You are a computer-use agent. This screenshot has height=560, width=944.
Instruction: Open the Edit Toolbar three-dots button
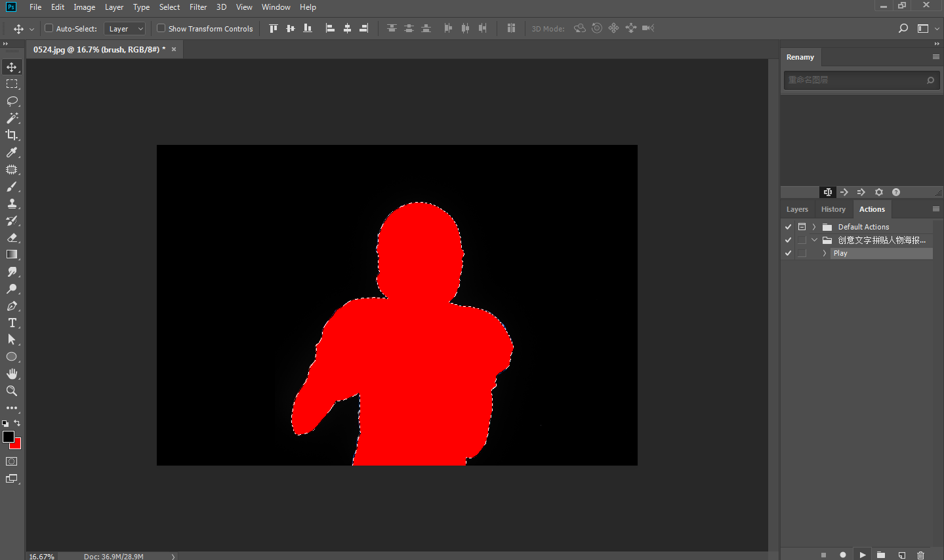[x=12, y=408]
